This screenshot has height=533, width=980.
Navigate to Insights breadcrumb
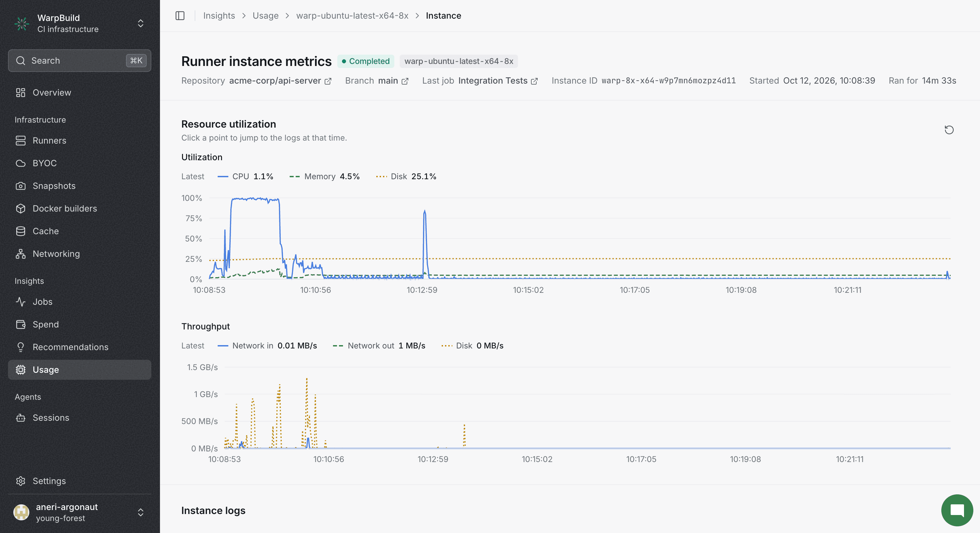point(219,16)
